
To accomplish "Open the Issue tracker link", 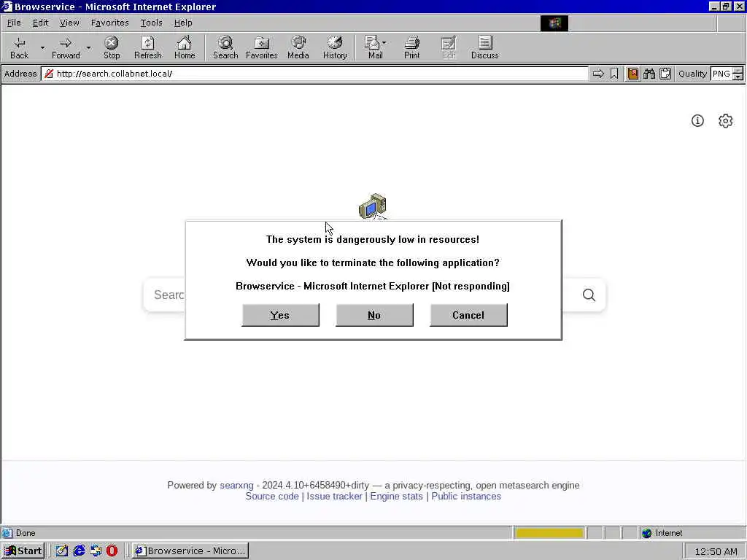I will coord(334,496).
